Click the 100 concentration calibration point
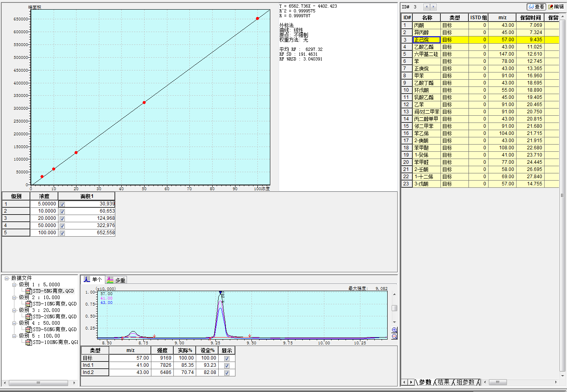Image resolution: width=567 pixels, height=392 pixels. tap(257, 18)
